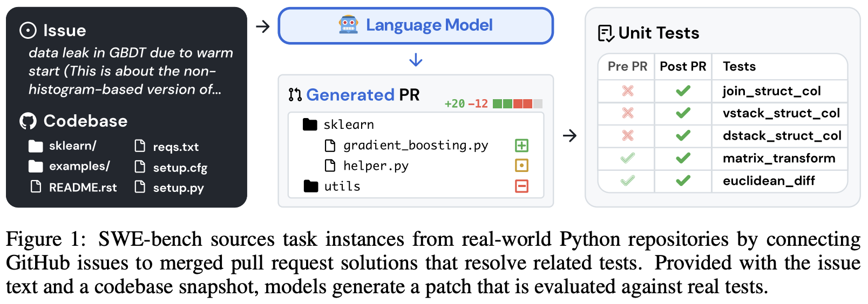This screenshot has height=304, width=868.
Task: Open the setup.py file in Codebase
Action: pyautogui.click(x=178, y=188)
